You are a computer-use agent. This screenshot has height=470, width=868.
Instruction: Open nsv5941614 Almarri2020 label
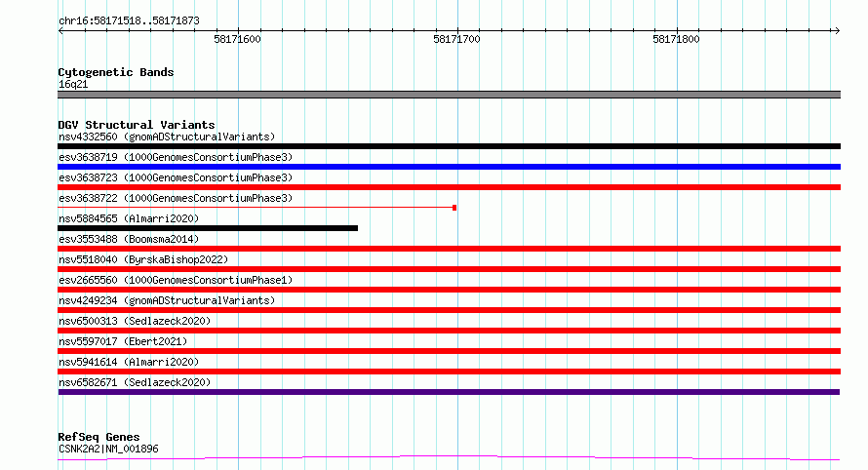coord(129,362)
